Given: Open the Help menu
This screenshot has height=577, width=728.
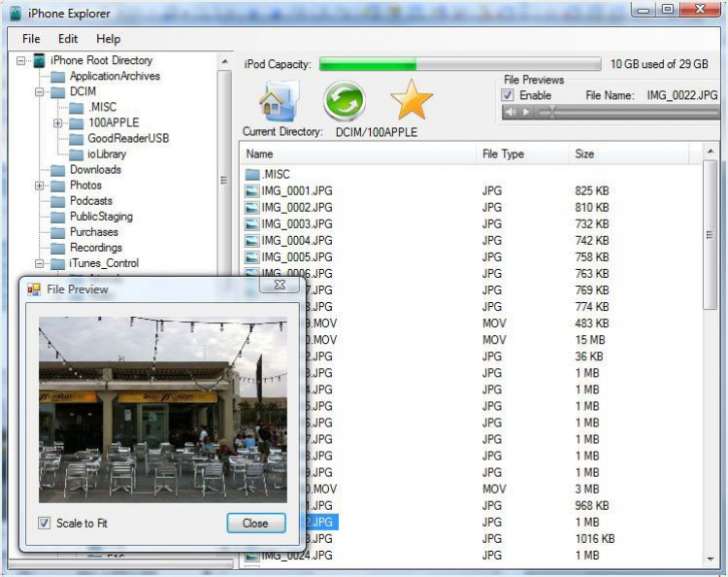Looking at the screenshot, I should pyautogui.click(x=108, y=39).
